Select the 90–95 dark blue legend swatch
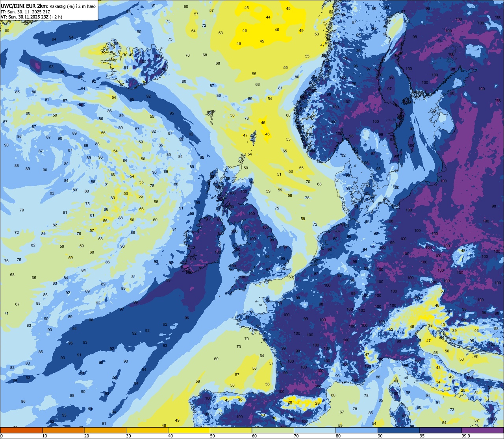 point(398,430)
